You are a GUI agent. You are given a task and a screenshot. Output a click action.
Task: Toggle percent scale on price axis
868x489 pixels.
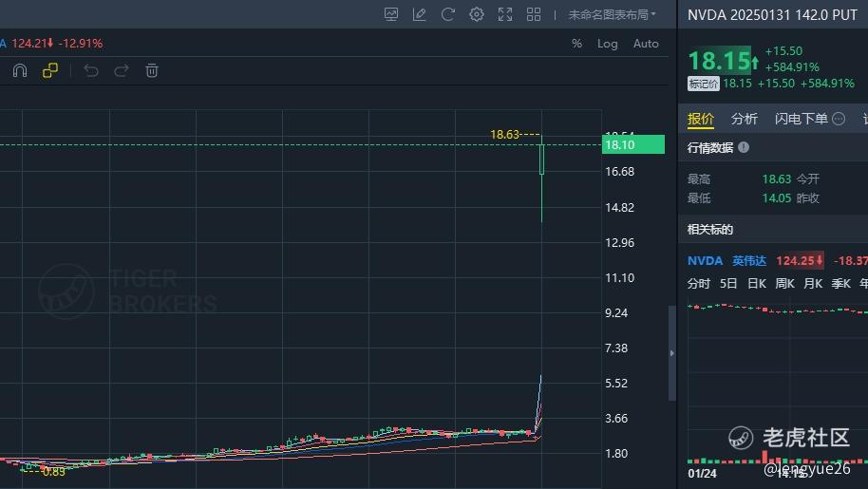click(x=576, y=44)
